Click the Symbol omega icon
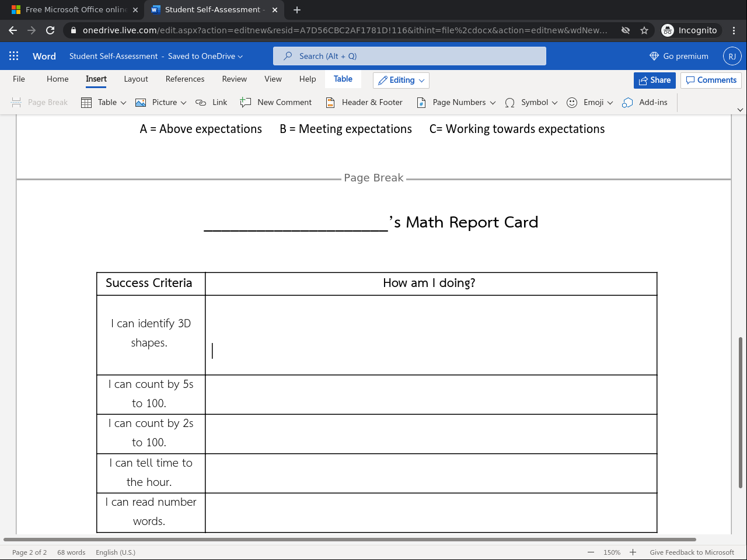The width and height of the screenshot is (747, 560). tap(510, 103)
